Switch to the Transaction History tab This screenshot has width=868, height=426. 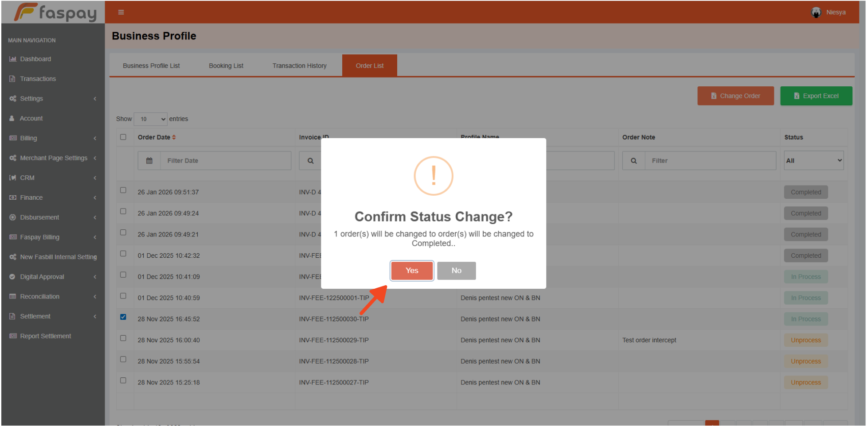[x=299, y=66]
